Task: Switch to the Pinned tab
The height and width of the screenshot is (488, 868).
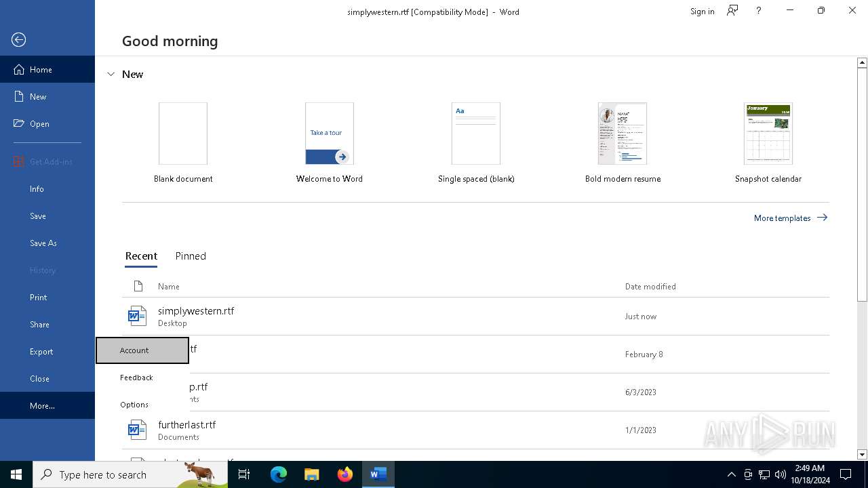Action: point(191,256)
